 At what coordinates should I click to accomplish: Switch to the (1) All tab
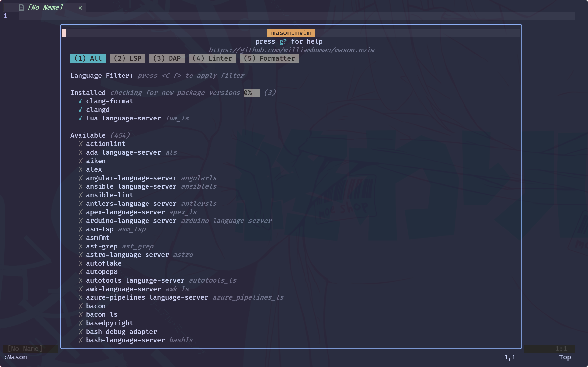click(x=88, y=58)
